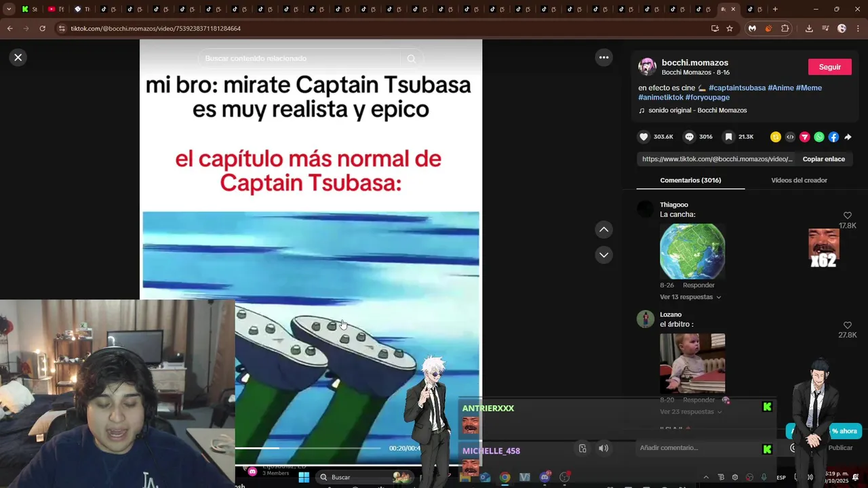Open Google Chrome from taskbar
868x488 pixels.
pyautogui.click(x=505, y=477)
